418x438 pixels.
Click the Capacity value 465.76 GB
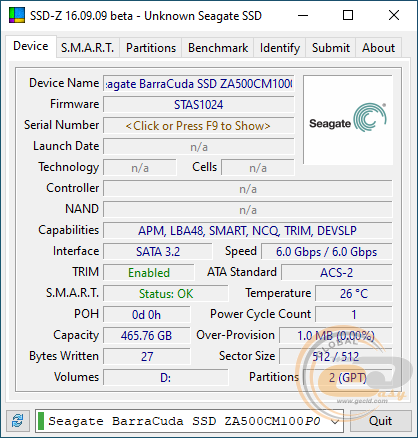tap(147, 336)
